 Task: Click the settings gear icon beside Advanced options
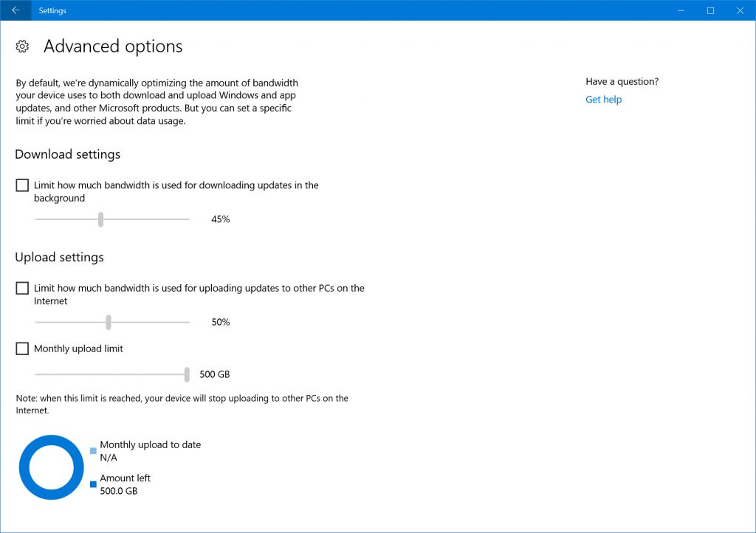(x=22, y=47)
